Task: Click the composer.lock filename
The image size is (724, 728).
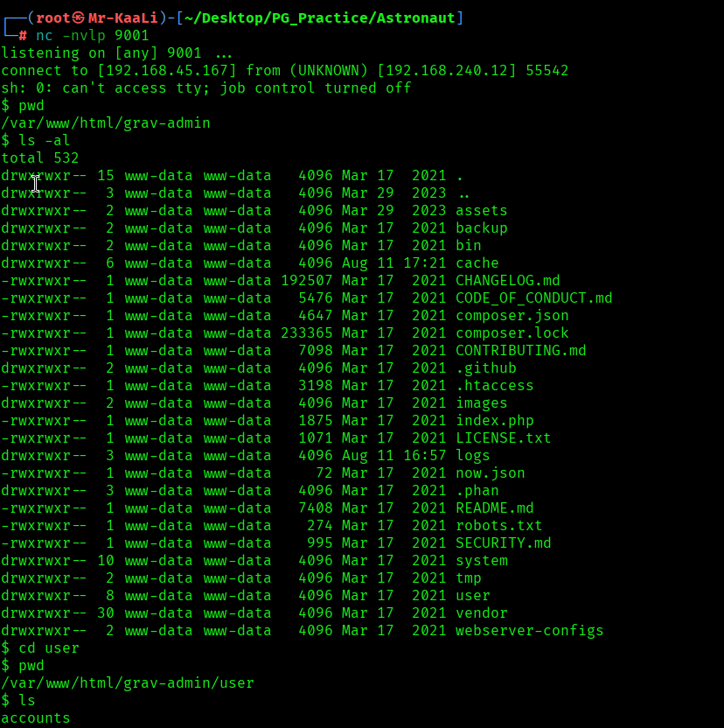Action: 512,332
